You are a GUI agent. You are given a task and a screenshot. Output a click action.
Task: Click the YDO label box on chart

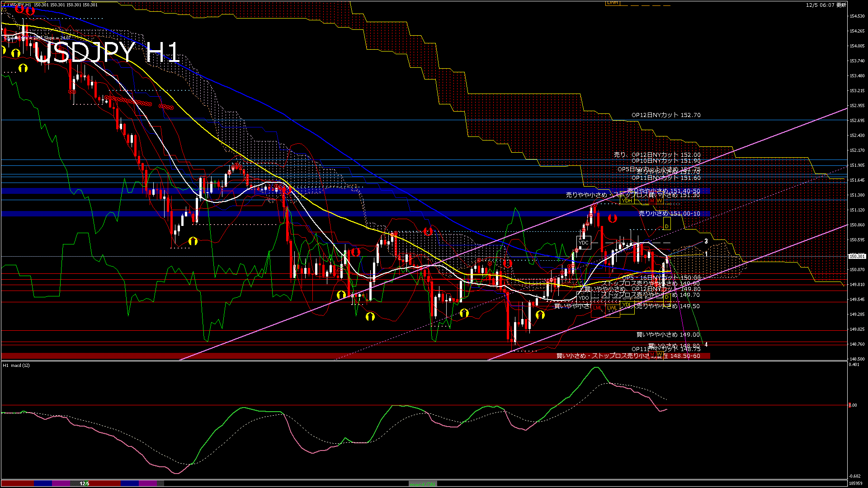584,297
